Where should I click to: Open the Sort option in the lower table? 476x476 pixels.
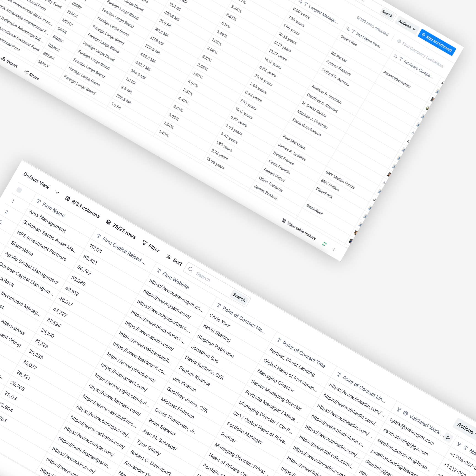pyautogui.click(x=174, y=260)
